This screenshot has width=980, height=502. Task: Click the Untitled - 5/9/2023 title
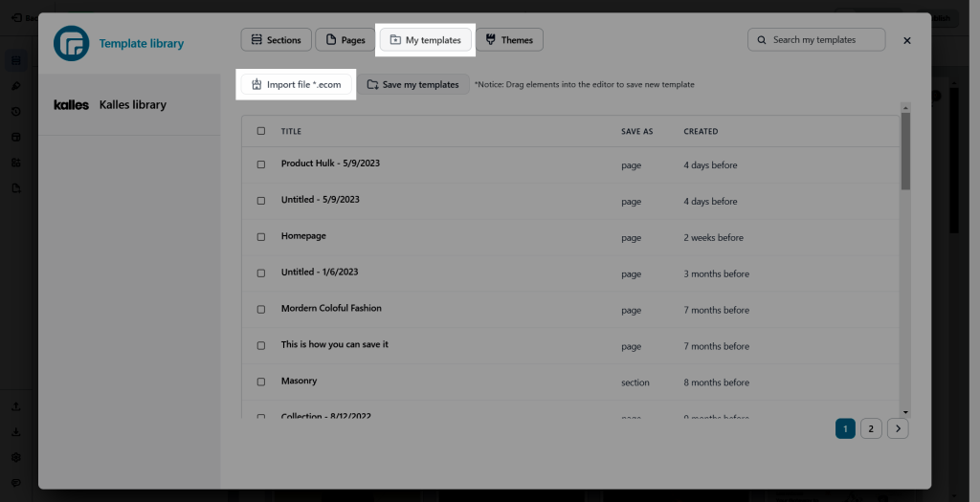coord(320,200)
